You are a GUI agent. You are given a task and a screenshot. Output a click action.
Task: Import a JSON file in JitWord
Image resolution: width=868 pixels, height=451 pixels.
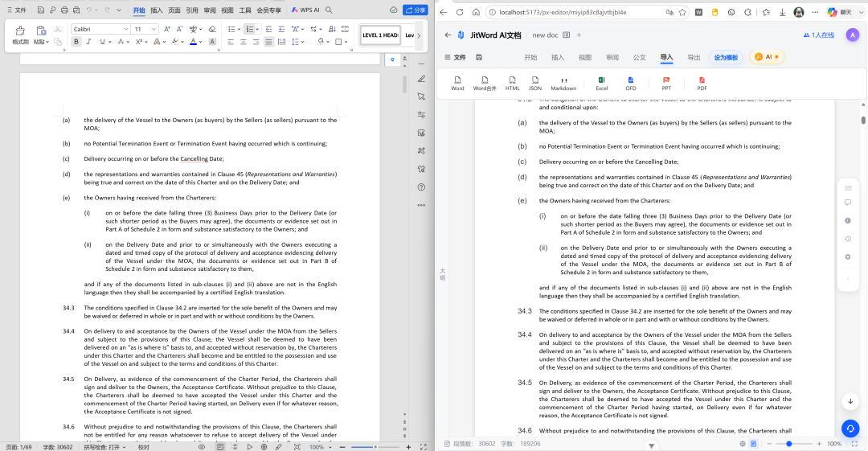pos(534,83)
